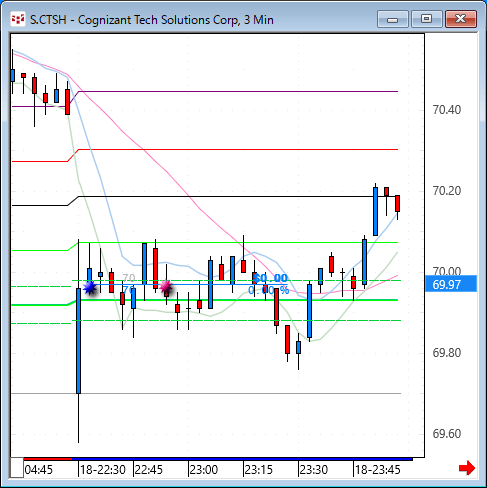Click the 69.80 price axis label
Screen dimensions: 487x488
(447, 353)
